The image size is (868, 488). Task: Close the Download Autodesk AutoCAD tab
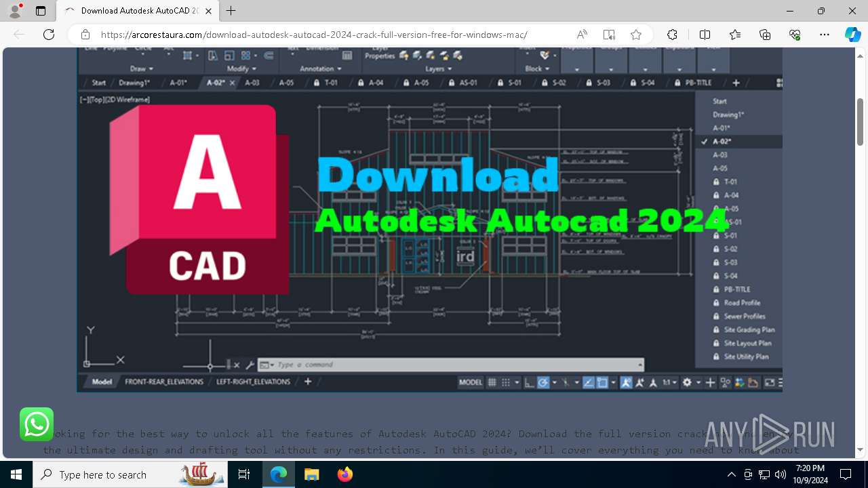coord(208,11)
